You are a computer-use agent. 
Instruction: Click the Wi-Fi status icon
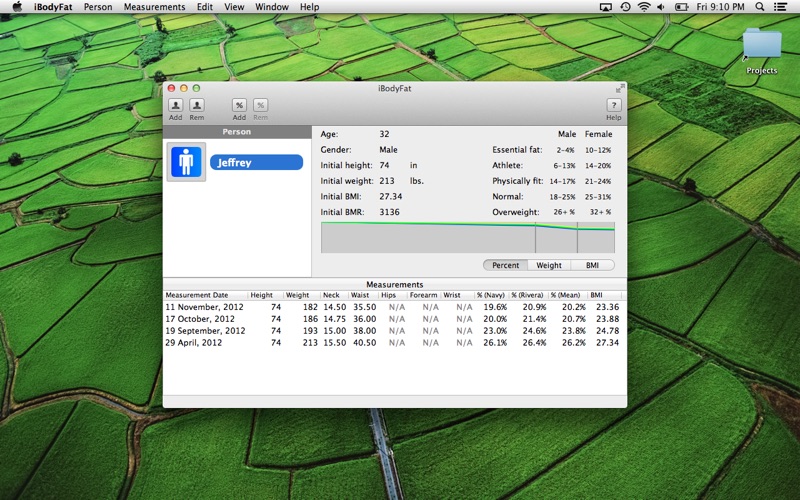coord(644,7)
